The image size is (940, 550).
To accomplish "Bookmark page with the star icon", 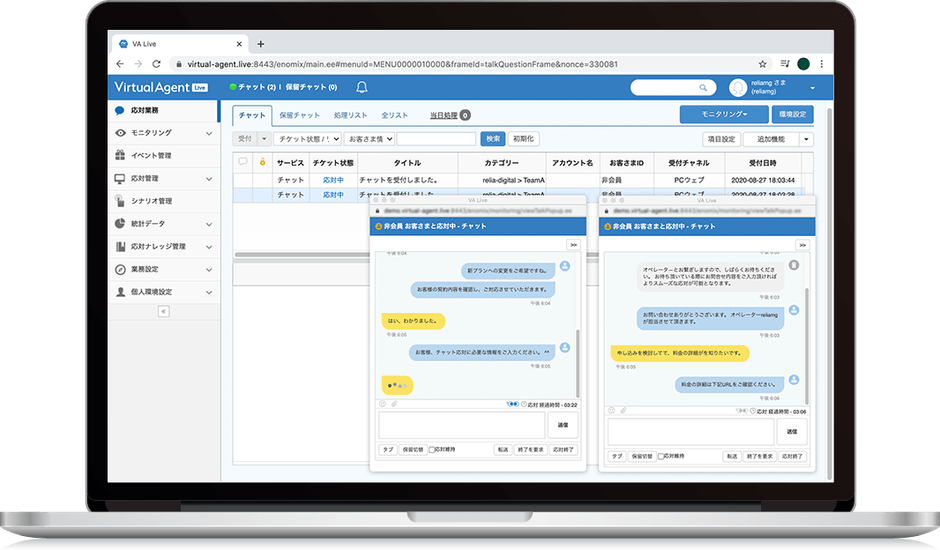I will [x=763, y=64].
